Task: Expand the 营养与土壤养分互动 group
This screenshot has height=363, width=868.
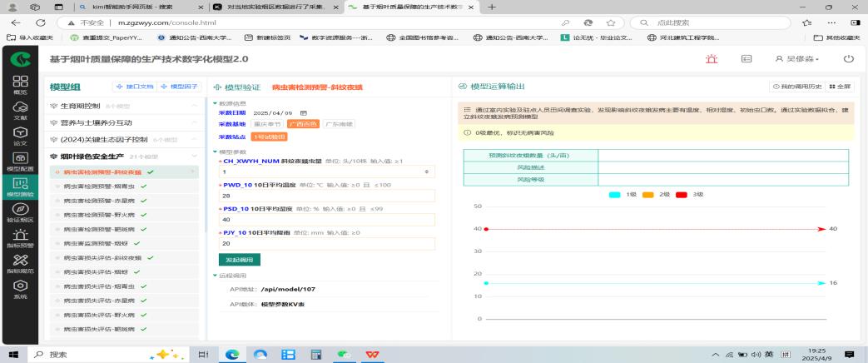Action: click(123, 122)
